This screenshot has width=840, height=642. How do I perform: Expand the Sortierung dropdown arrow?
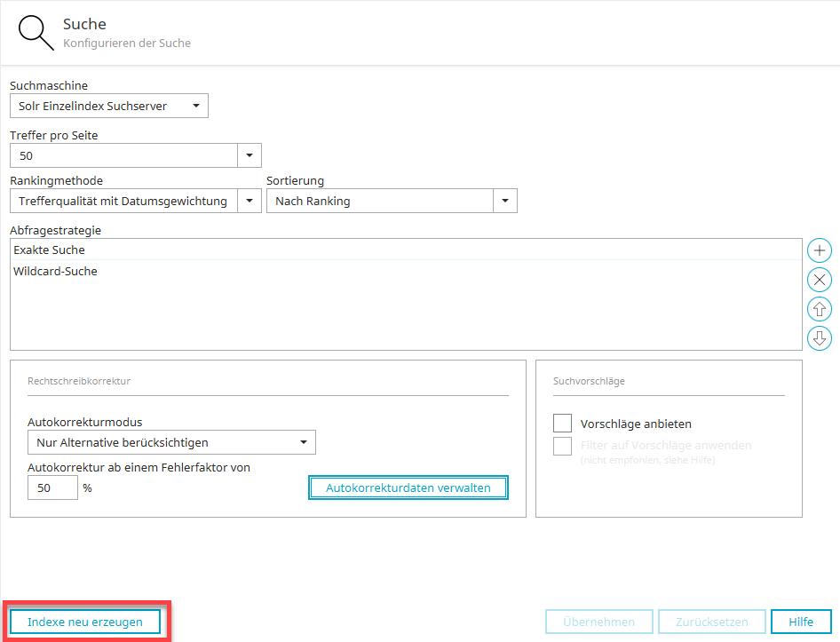(x=505, y=202)
